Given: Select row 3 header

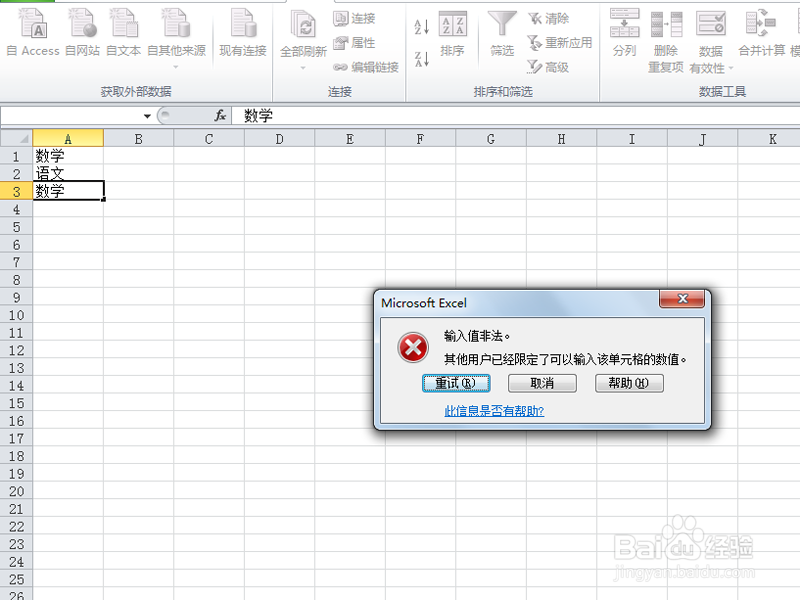Looking at the screenshot, I should pyautogui.click(x=16, y=191).
